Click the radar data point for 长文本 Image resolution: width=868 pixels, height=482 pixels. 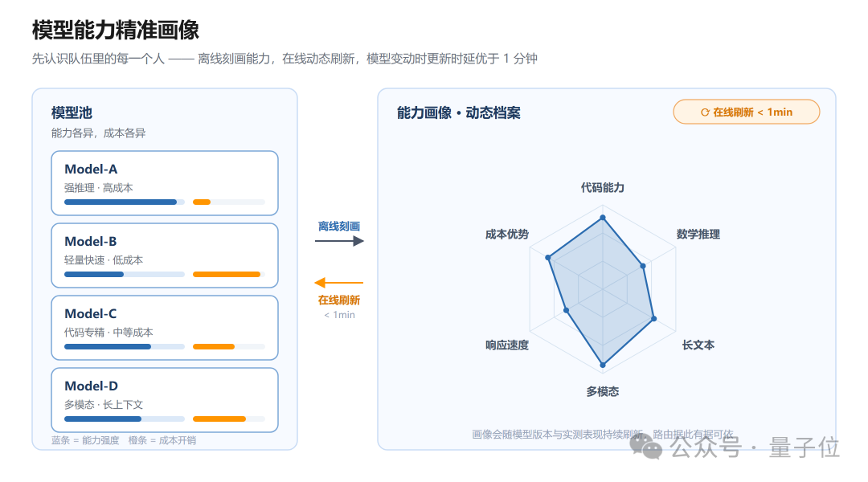pos(653,319)
